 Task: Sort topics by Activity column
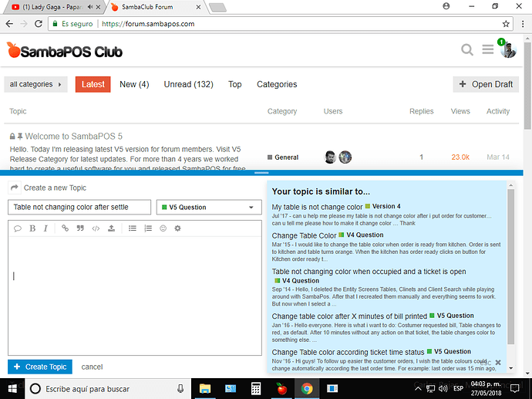[x=498, y=111]
